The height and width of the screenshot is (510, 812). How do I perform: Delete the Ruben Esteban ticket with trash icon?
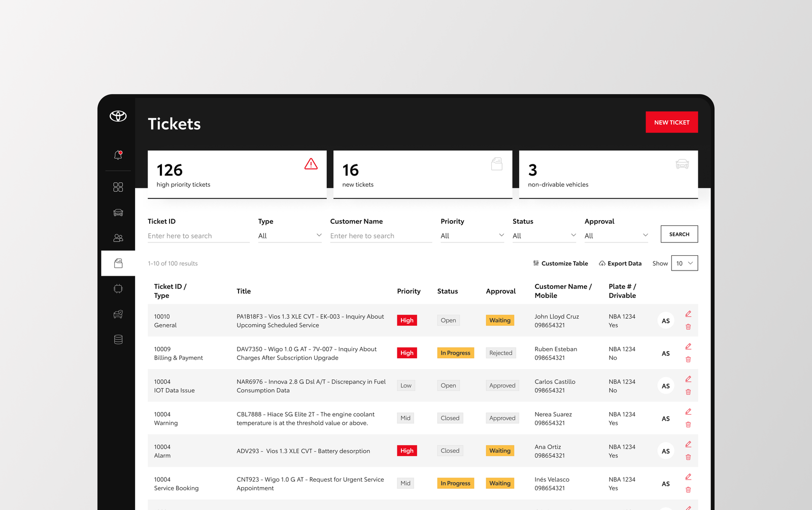click(x=688, y=359)
